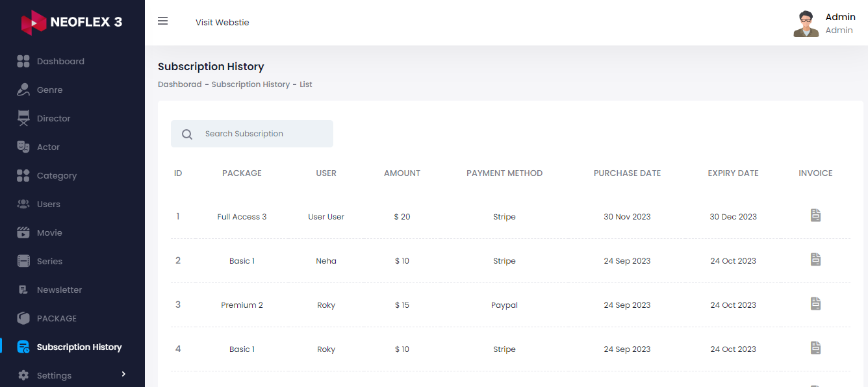Click the invoice icon on Premium 2 row

(815, 303)
